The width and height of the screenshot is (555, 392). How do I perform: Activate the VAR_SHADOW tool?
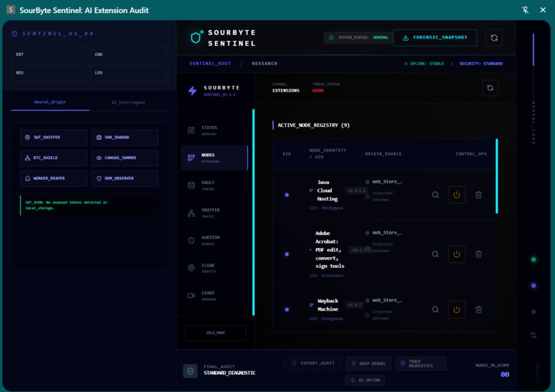(x=125, y=137)
